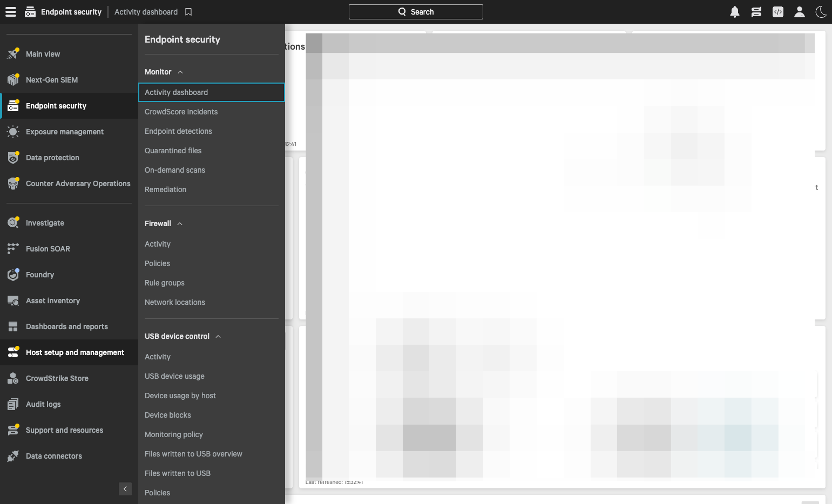Go to Audit logs label

(43, 404)
